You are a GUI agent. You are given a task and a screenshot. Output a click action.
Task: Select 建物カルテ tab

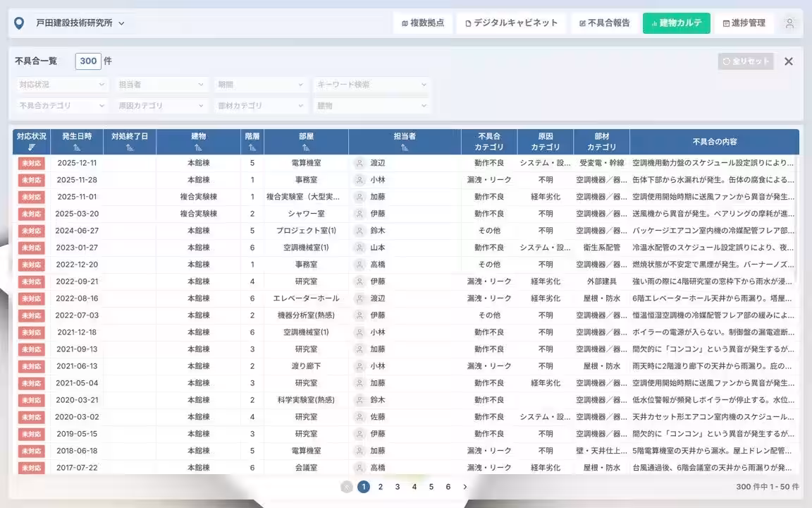(x=677, y=23)
